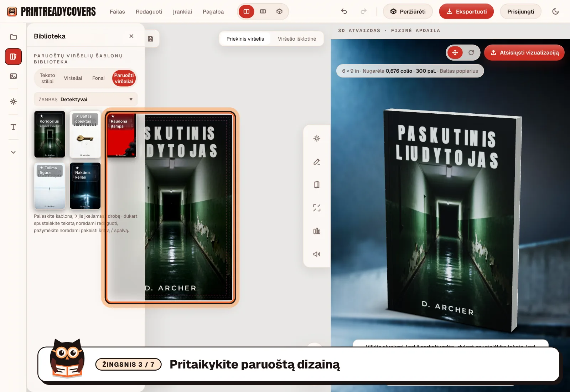Viewport: 570px width, 392px height.
Task: Click the Atsisiųsti vizualizaciją button
Action: [x=524, y=53]
